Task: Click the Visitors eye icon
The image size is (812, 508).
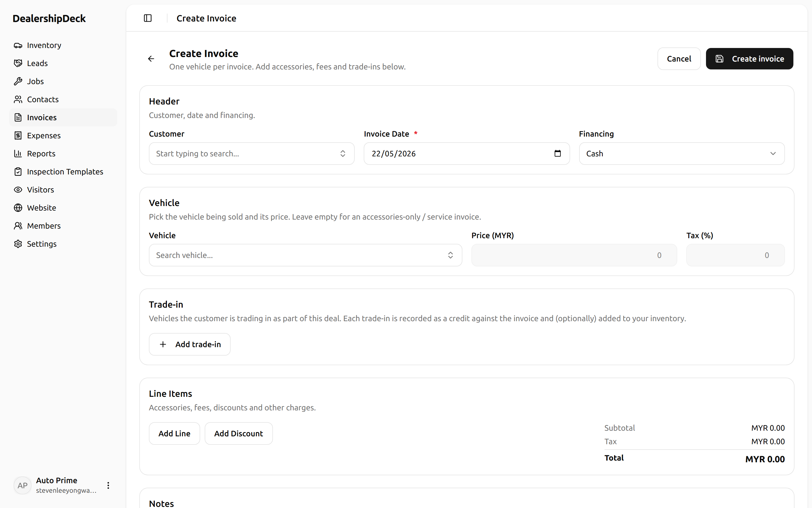Action: [18, 190]
